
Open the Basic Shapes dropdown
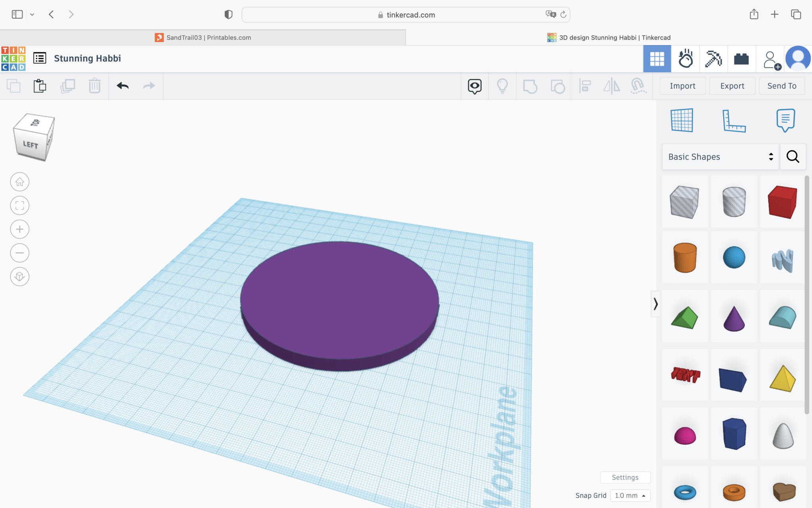coord(720,157)
